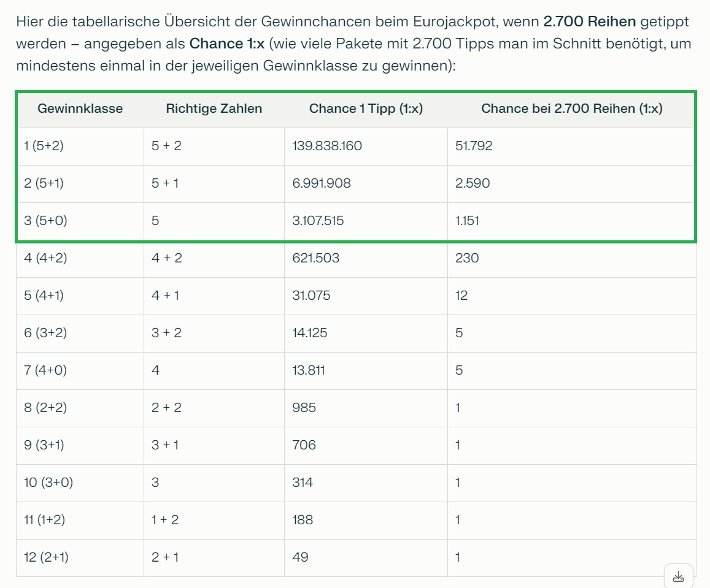Select the cell showing 6.991.908

(322, 183)
